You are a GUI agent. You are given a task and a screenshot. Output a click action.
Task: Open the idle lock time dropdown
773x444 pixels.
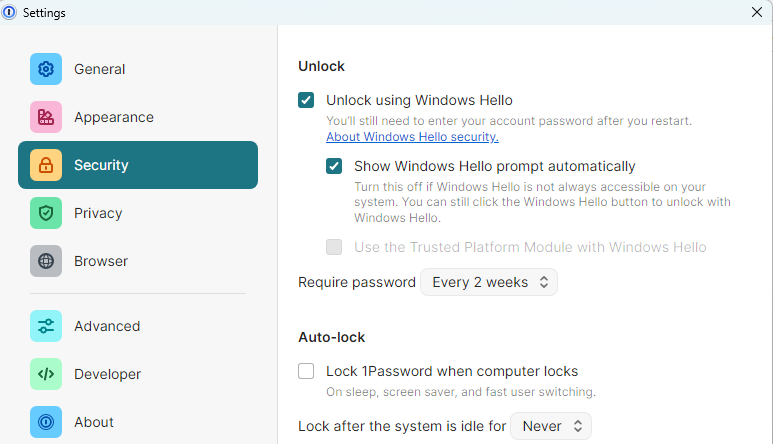pyautogui.click(x=551, y=426)
